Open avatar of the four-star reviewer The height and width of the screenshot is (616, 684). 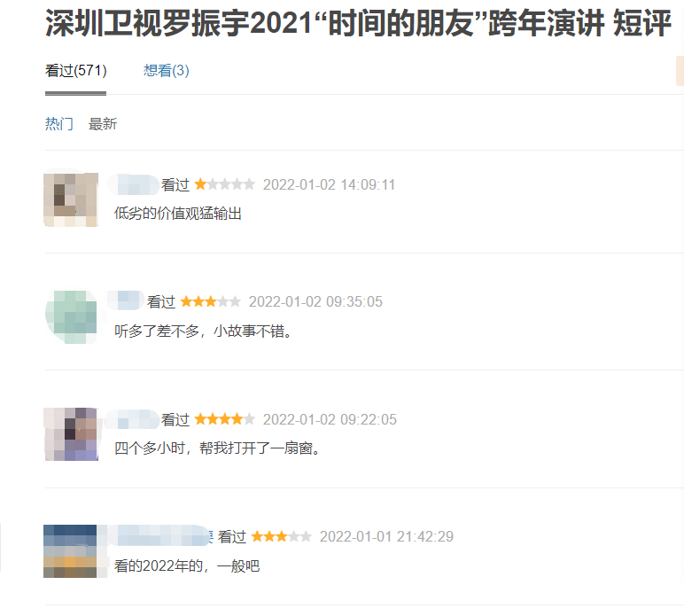tap(72, 434)
